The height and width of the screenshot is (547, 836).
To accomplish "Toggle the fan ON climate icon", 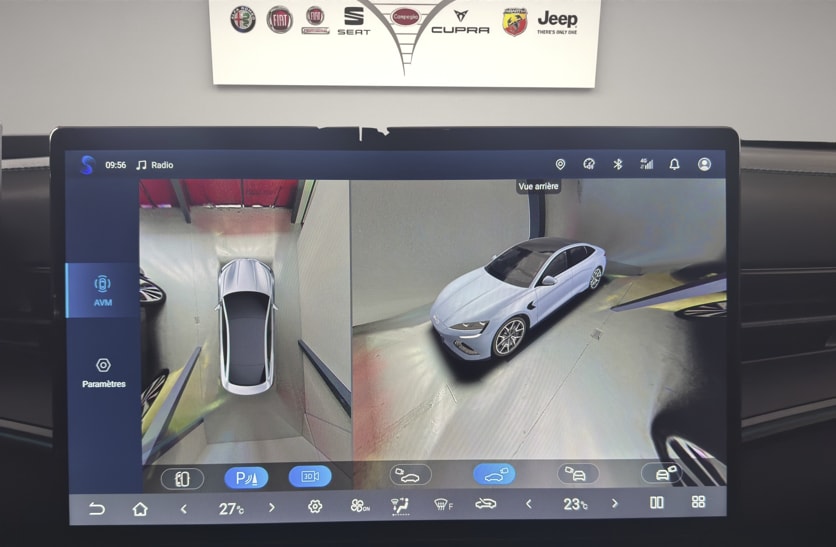I will (x=360, y=506).
